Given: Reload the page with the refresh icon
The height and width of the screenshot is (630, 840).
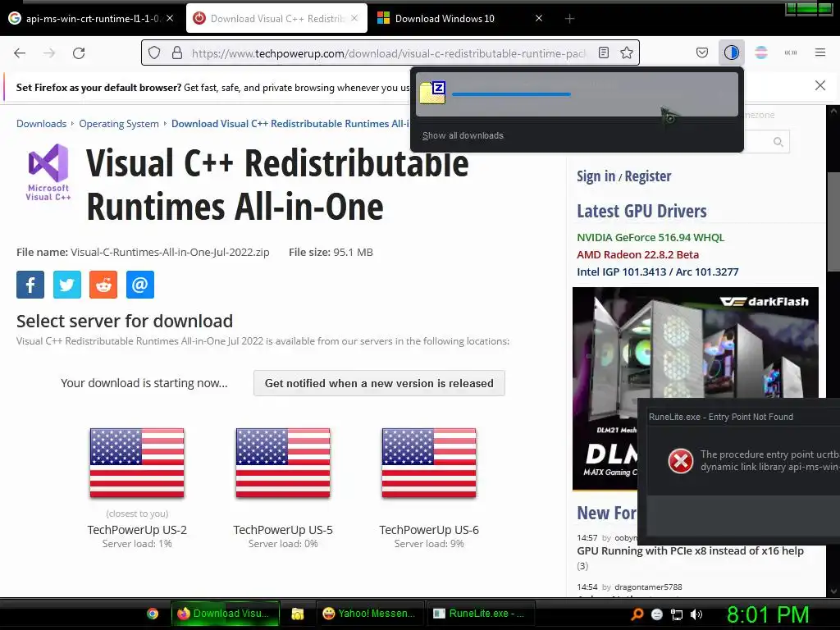Looking at the screenshot, I should pos(79,53).
